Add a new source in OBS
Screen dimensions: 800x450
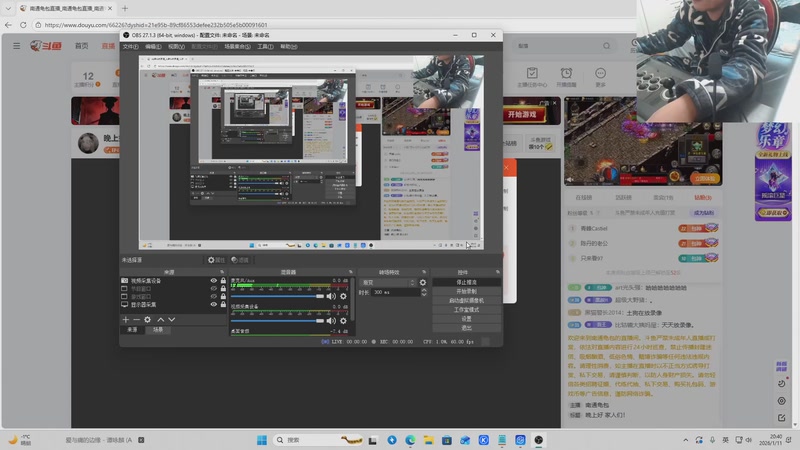(126, 319)
